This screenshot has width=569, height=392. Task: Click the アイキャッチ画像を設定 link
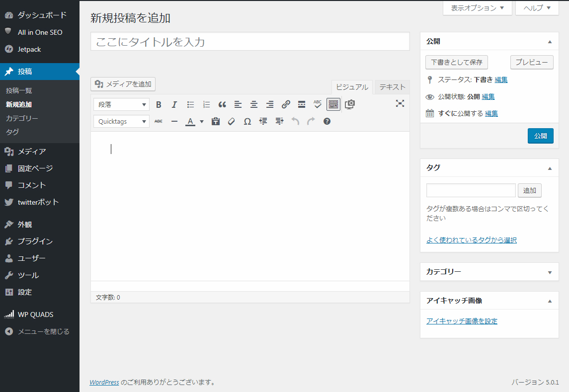point(462,321)
